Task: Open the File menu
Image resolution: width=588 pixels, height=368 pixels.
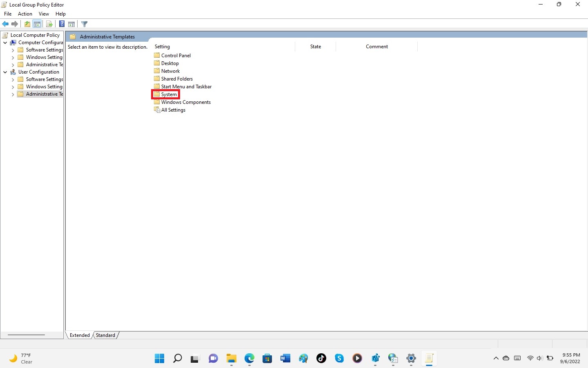Action: [8, 14]
